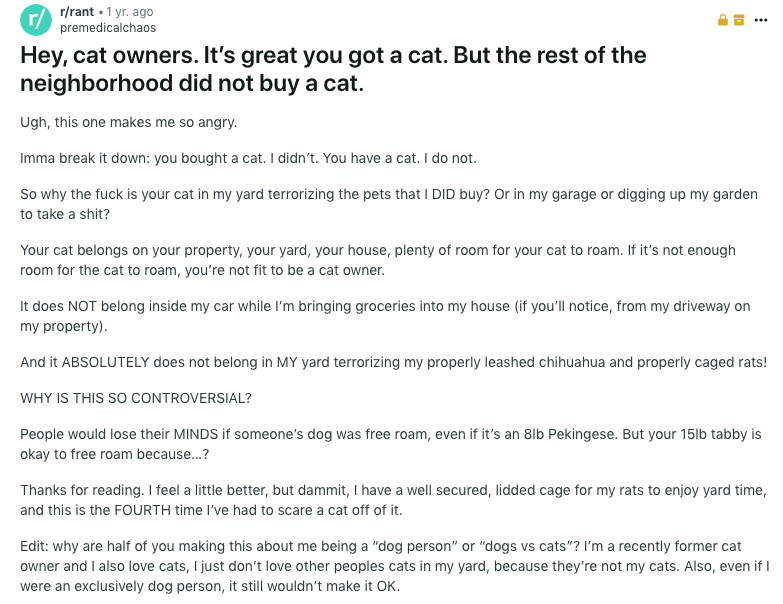The image size is (783, 604).
Task: Open the three-dot post options menu
Action: [761, 20]
